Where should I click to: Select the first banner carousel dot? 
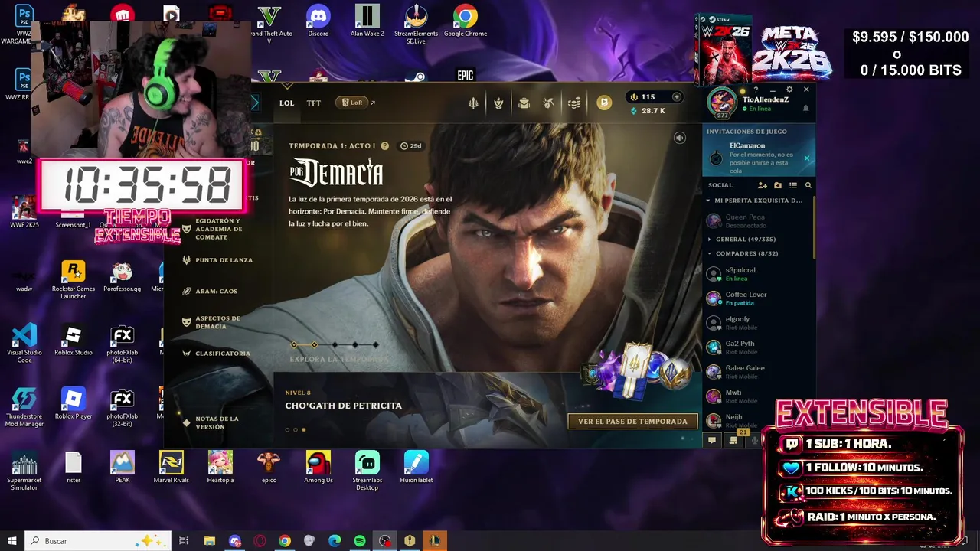287,429
